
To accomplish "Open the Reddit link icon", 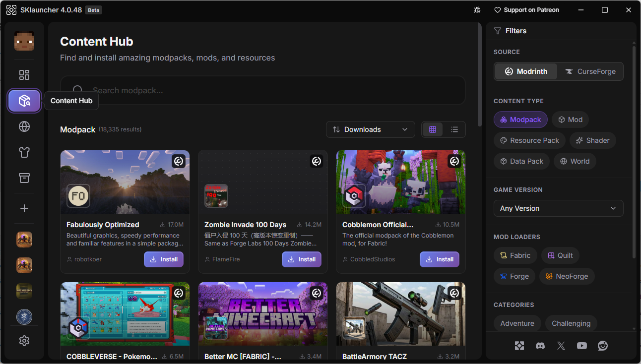I will point(603,346).
